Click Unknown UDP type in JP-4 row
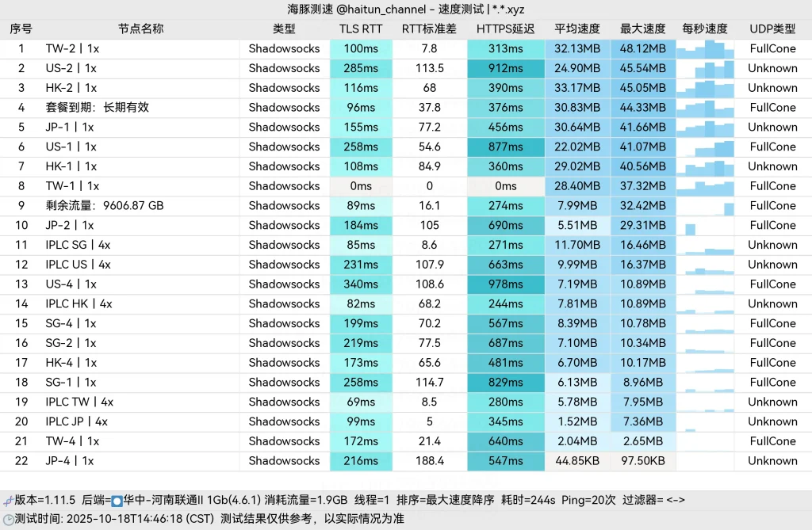Viewport: 812px width, 530px height. pos(772,461)
